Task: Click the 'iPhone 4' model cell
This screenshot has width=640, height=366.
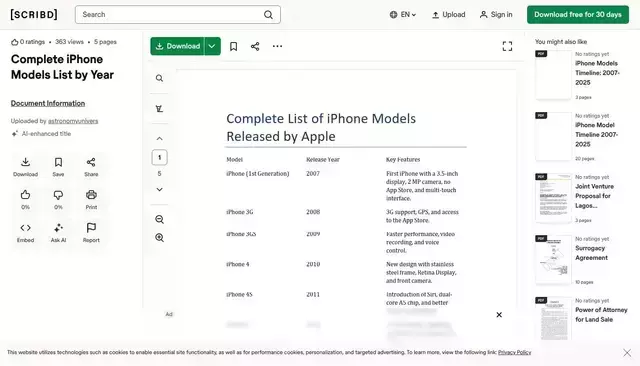Action: coord(238,264)
